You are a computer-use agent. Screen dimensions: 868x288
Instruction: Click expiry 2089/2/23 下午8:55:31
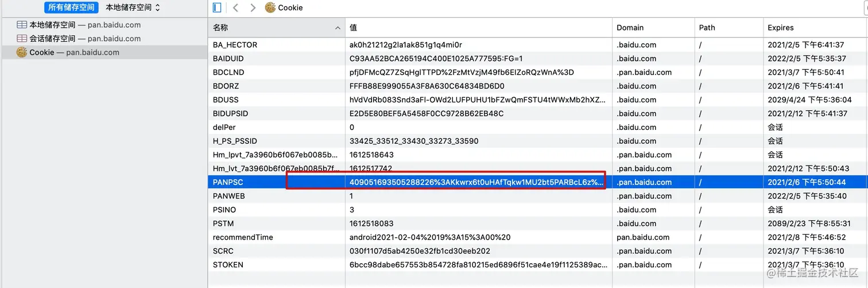coord(808,224)
